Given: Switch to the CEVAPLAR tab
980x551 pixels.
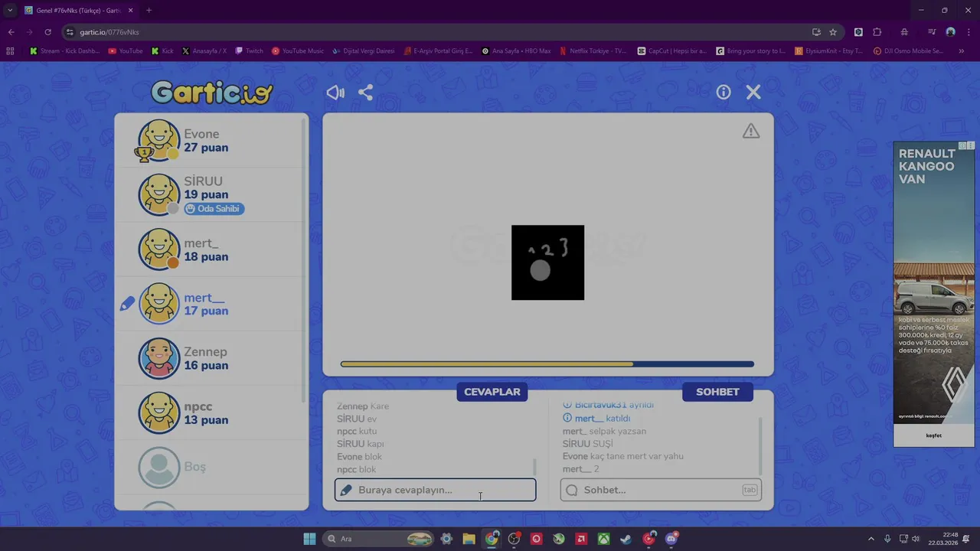Looking at the screenshot, I should 492,392.
